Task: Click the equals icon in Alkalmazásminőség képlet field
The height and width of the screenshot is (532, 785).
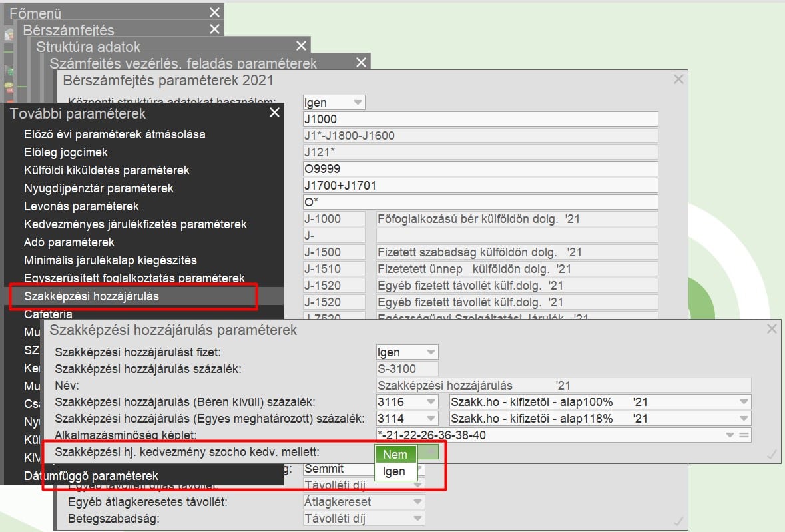Action: coord(744,436)
